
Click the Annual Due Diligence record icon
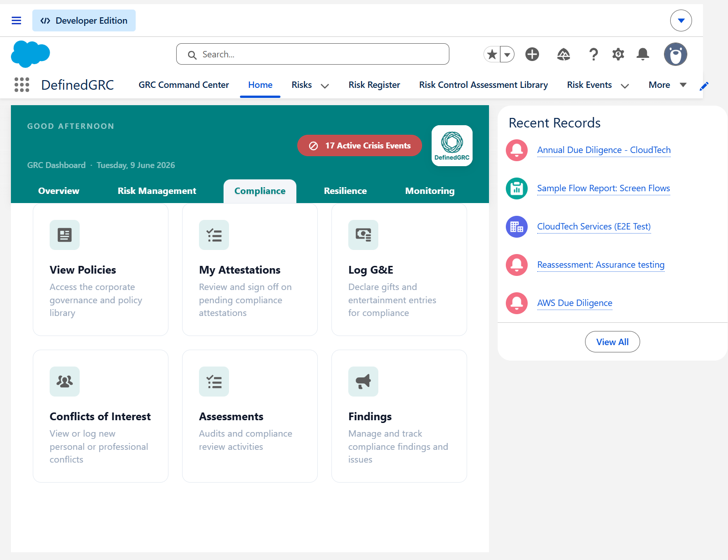point(517,150)
